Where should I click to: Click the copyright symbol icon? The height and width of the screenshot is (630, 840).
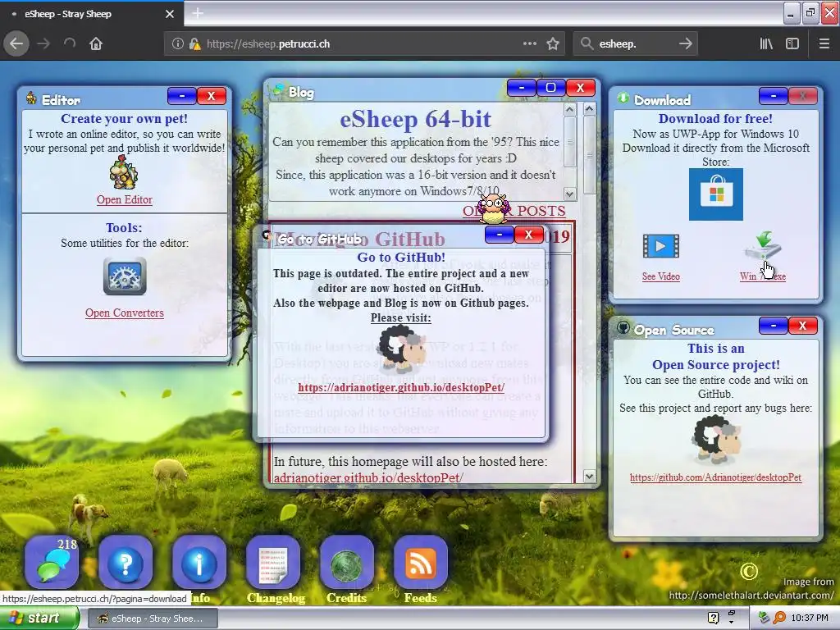[x=748, y=572]
